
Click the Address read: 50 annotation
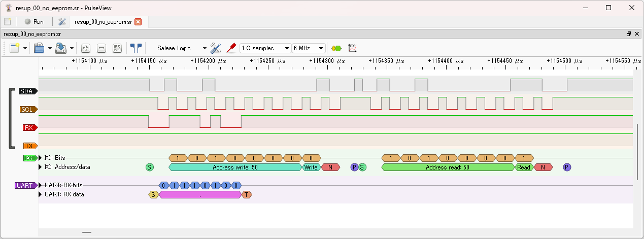(448, 167)
